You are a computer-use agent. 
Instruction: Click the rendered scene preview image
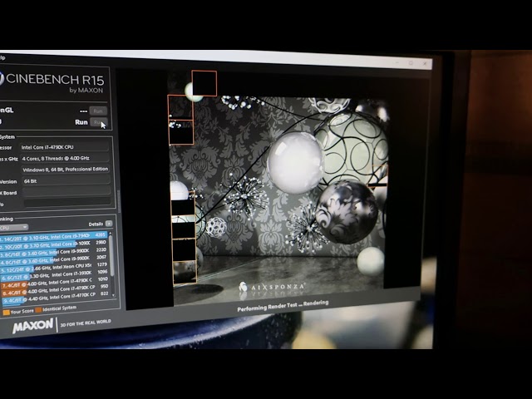tap(278, 190)
